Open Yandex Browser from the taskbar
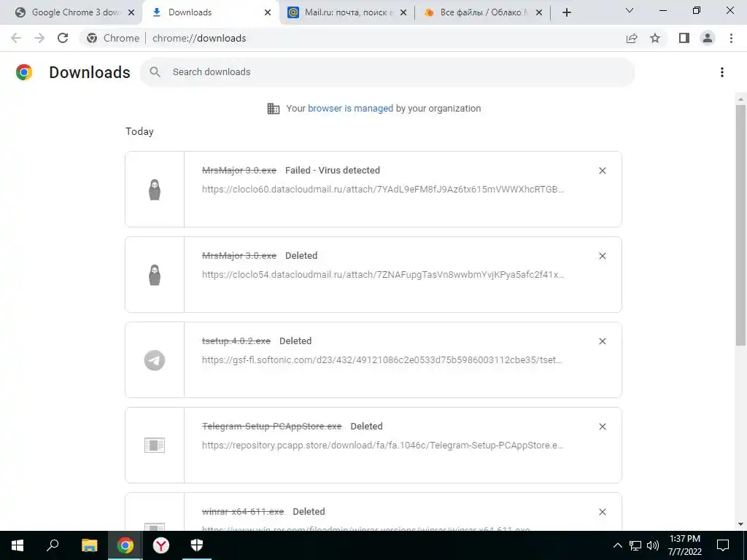The image size is (747, 560). tap(161, 545)
